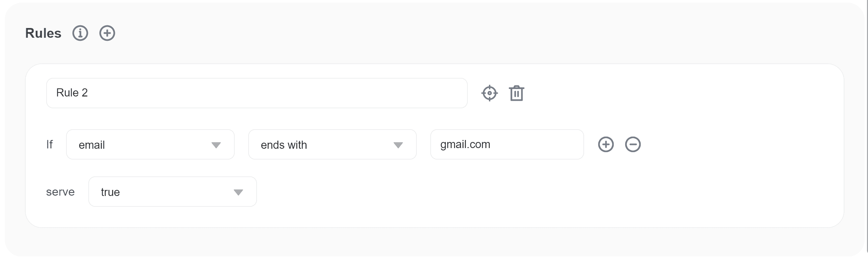Click the "Rule 2" text in name field
Image resolution: width=868 pixels, height=257 pixels.
72,93
